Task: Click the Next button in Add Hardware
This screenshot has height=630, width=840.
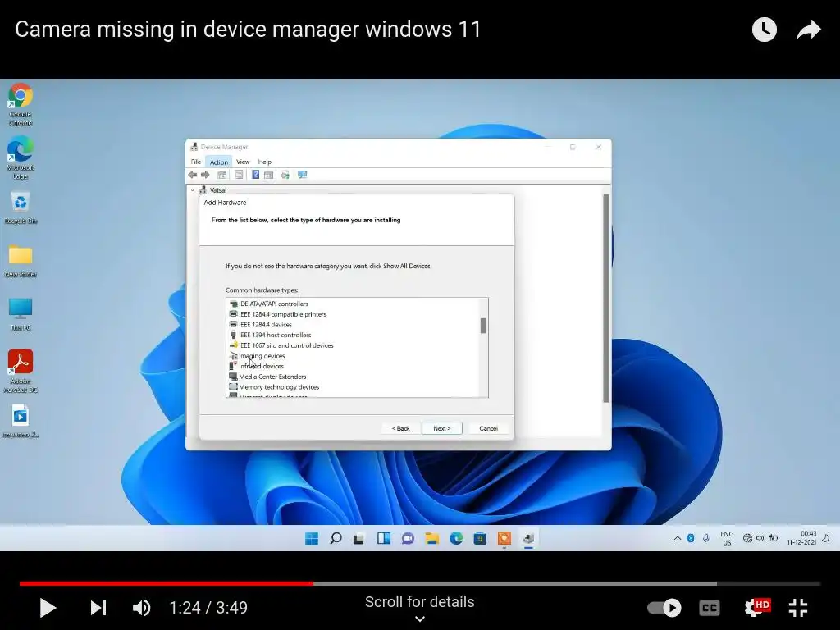Action: (x=442, y=428)
